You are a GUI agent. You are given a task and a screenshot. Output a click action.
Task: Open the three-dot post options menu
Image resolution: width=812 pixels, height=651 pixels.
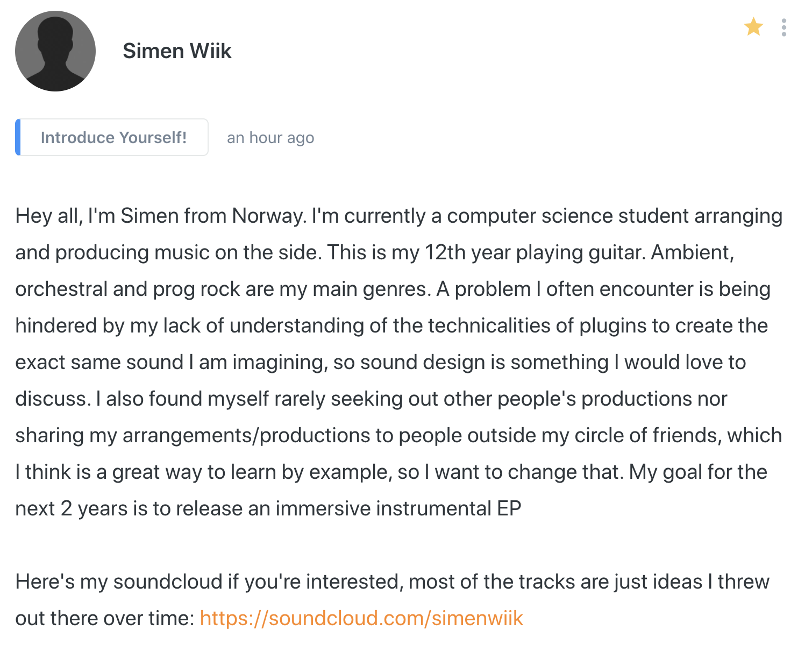click(x=784, y=27)
